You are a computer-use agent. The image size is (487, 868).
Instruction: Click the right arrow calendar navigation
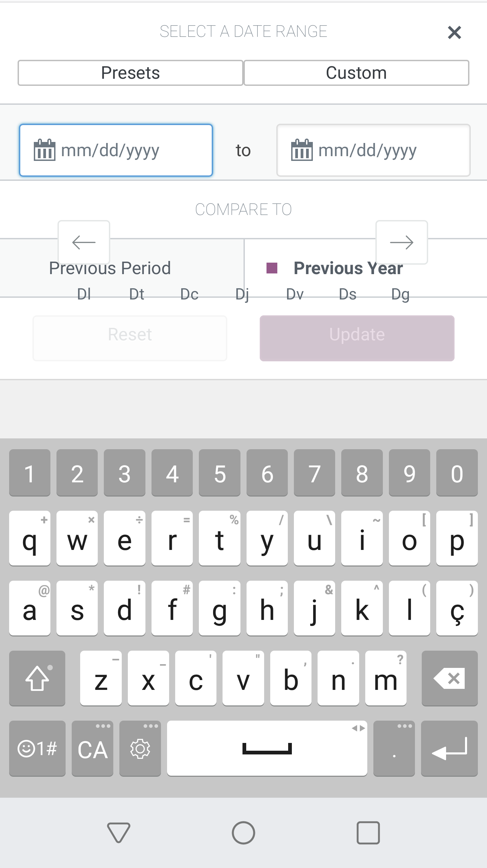(402, 242)
